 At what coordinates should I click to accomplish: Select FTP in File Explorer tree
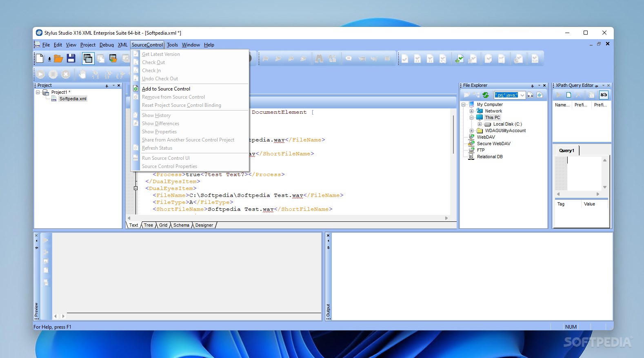point(481,150)
